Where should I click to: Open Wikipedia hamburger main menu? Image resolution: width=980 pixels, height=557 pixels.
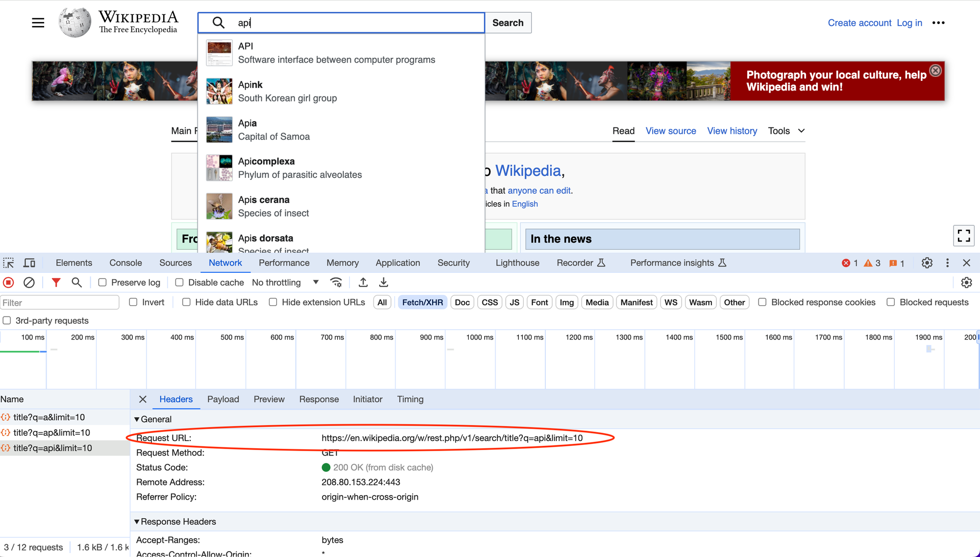pos(38,23)
